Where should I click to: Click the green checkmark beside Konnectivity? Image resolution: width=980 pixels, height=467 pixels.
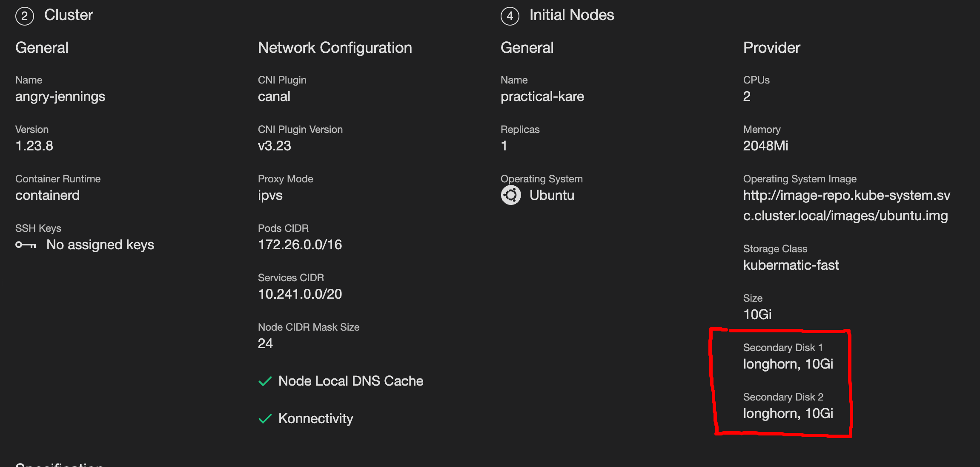click(x=265, y=418)
